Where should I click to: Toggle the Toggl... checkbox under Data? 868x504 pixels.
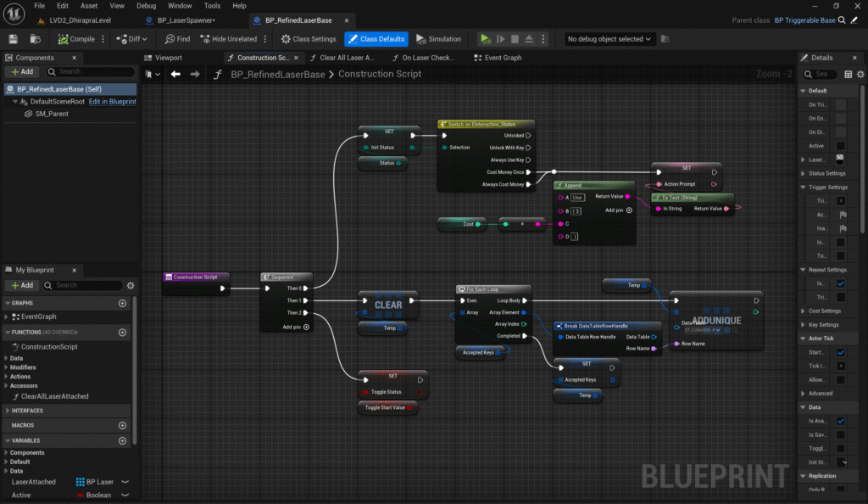pyautogui.click(x=840, y=449)
